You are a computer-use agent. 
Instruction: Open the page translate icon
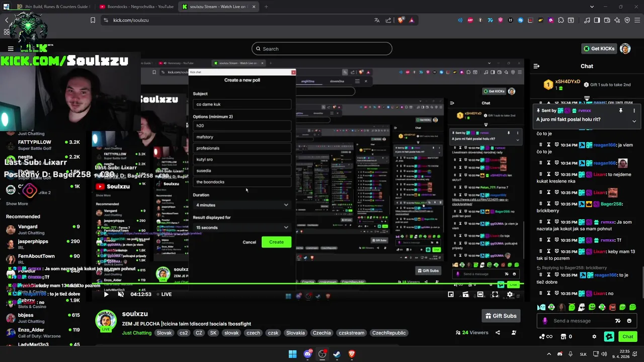point(377,20)
